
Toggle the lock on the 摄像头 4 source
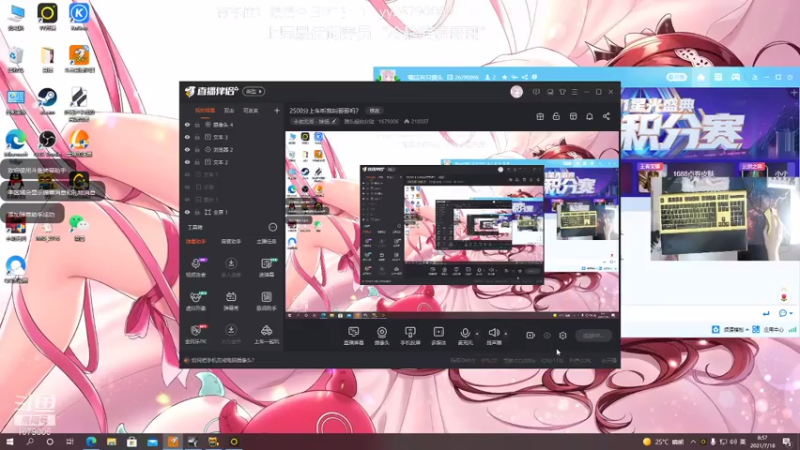point(197,124)
